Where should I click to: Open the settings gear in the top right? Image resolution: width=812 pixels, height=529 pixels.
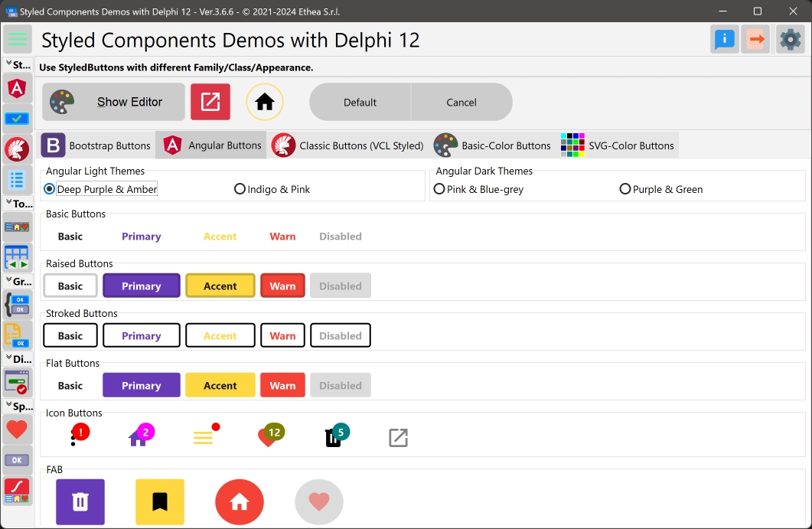click(791, 39)
